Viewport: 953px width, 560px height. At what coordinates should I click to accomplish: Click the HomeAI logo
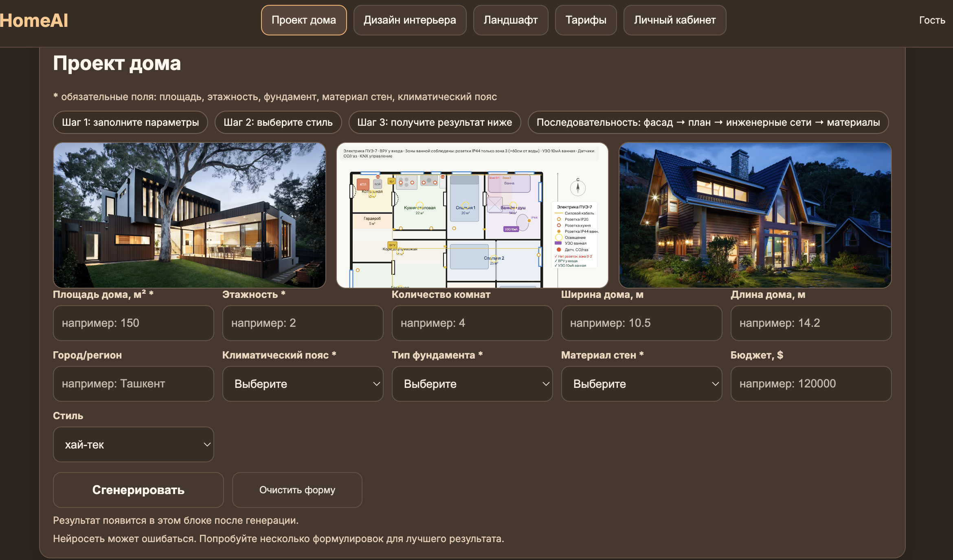click(x=34, y=20)
